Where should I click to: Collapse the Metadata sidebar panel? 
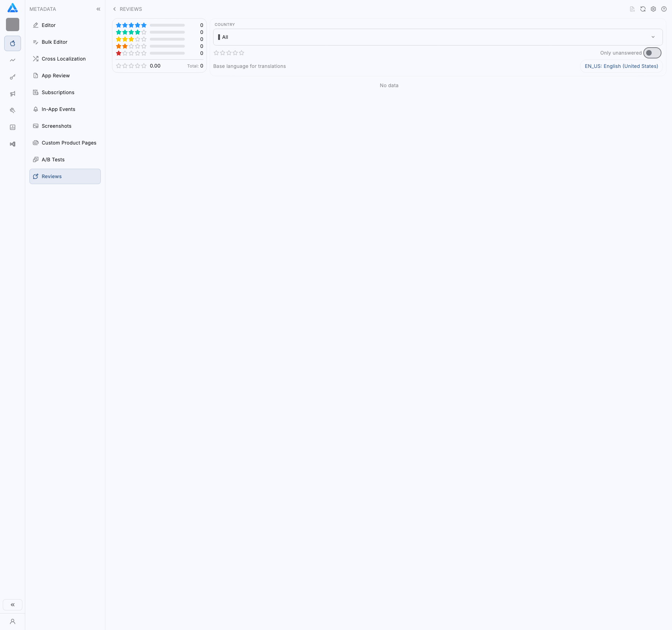click(98, 9)
